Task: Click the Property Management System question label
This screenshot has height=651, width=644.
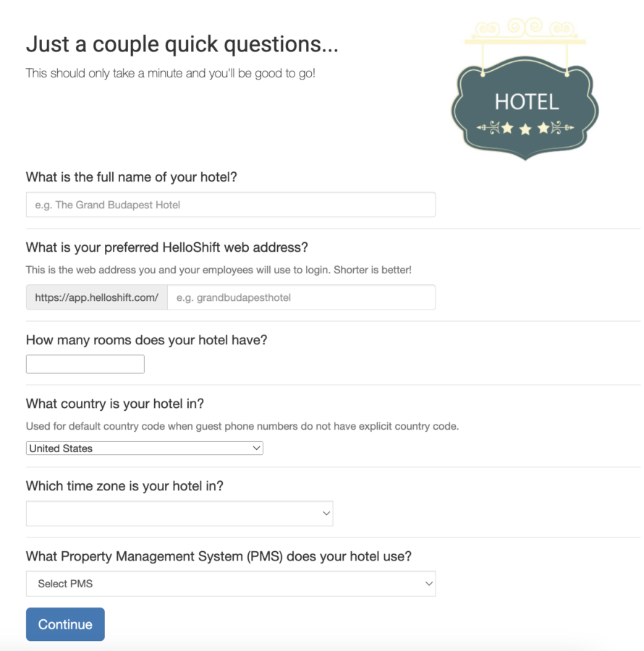Action: point(219,556)
